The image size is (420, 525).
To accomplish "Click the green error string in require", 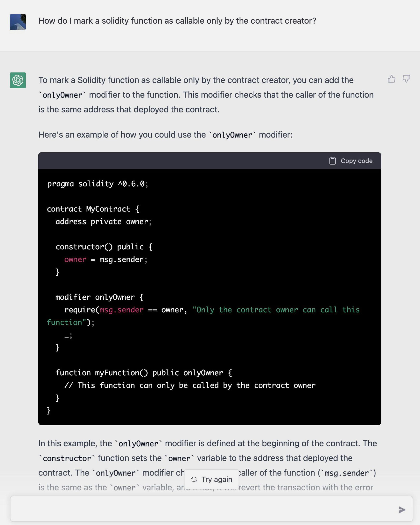I will pyautogui.click(x=276, y=310).
